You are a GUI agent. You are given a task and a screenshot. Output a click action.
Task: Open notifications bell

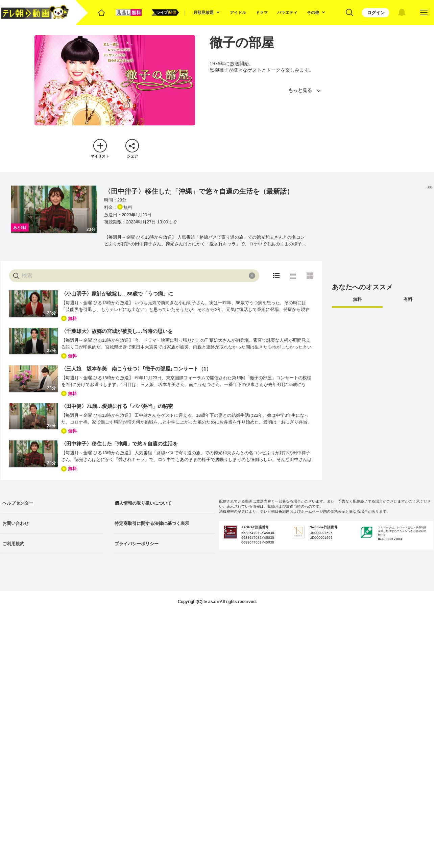(402, 13)
